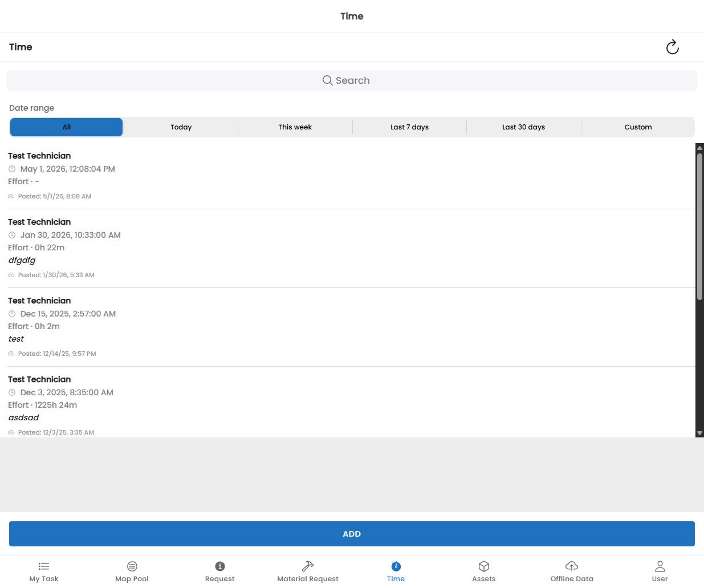Open Offline Data cloud upload icon
The image size is (704, 588).
click(572, 566)
